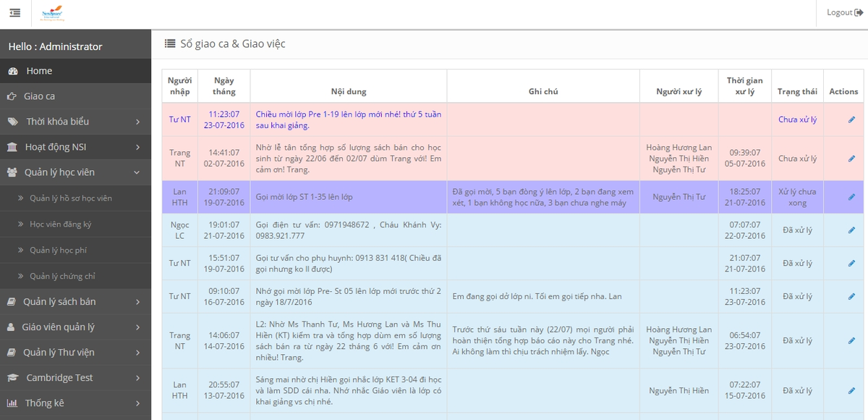Click the Thời gian xử lý column header
Viewport: 868px width, 420px height.
click(x=745, y=86)
